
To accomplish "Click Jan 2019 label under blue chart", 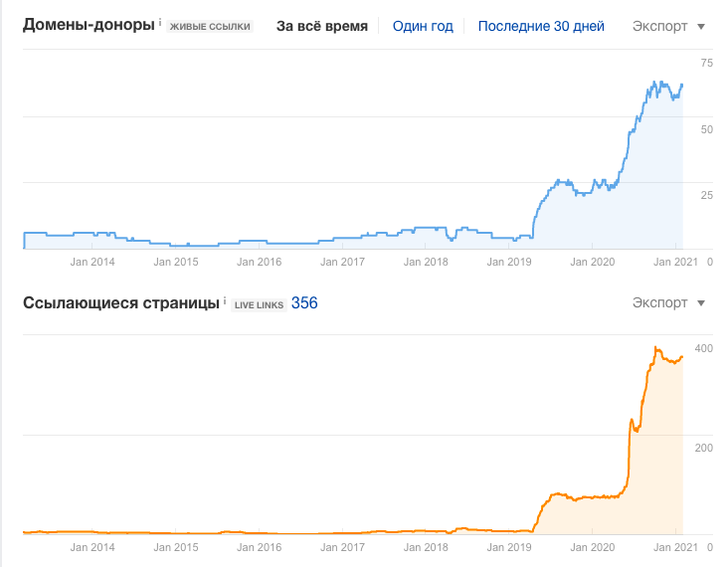I will point(510,263).
